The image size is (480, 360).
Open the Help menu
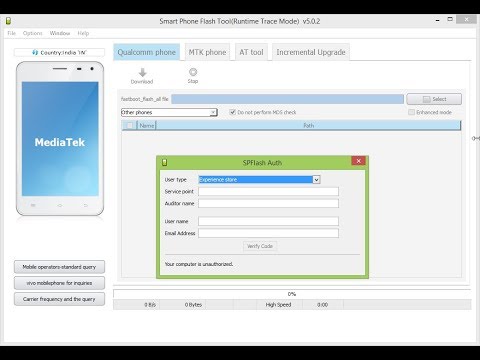coord(83,33)
